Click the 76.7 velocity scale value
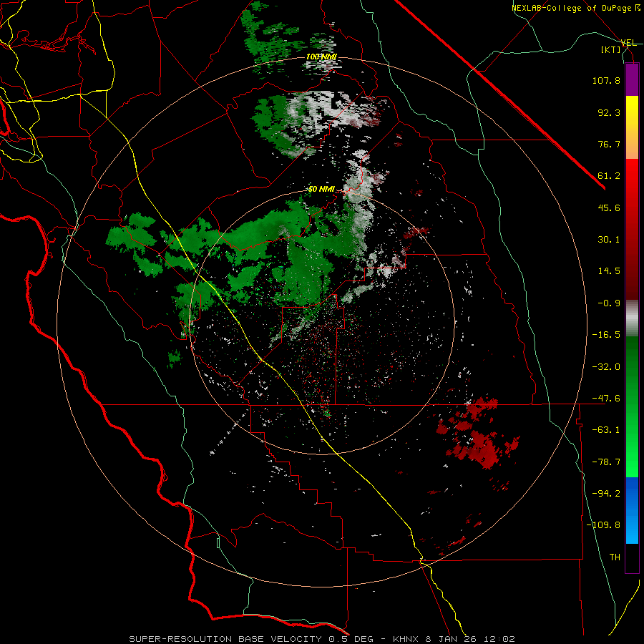The height and width of the screenshot is (644, 644). tap(609, 144)
